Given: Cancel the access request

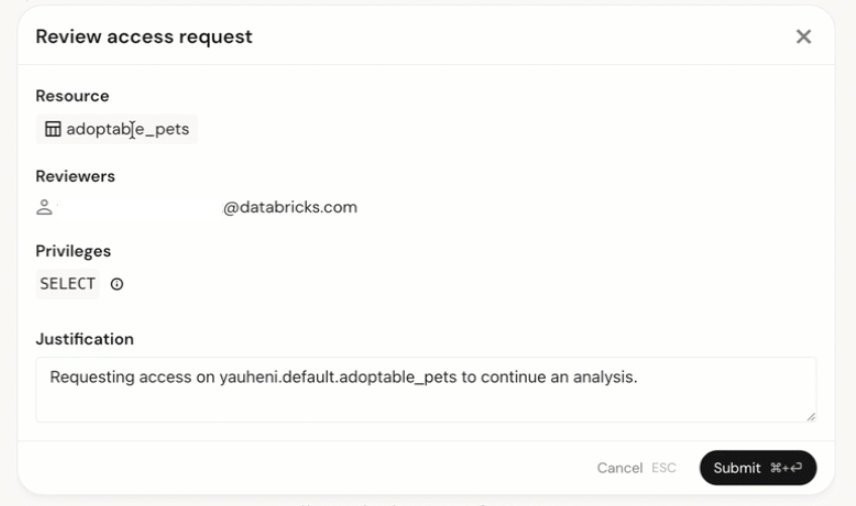Looking at the screenshot, I should [x=620, y=468].
